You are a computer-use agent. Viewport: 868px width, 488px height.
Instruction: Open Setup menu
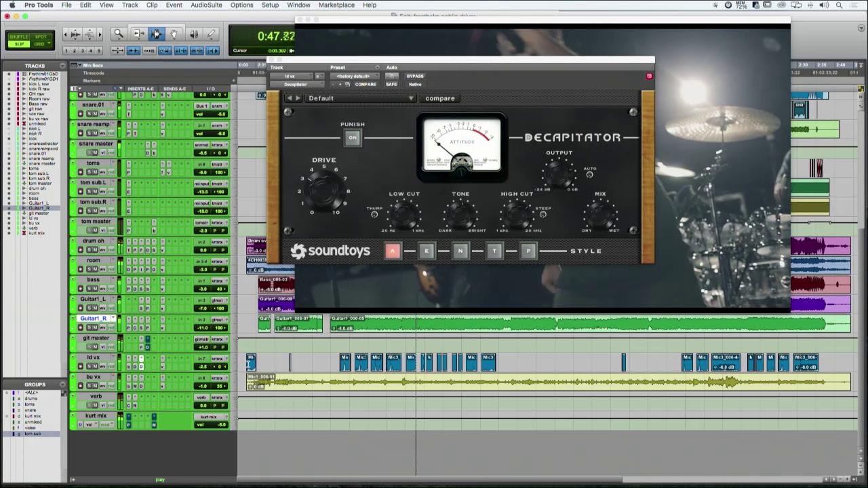tap(270, 5)
